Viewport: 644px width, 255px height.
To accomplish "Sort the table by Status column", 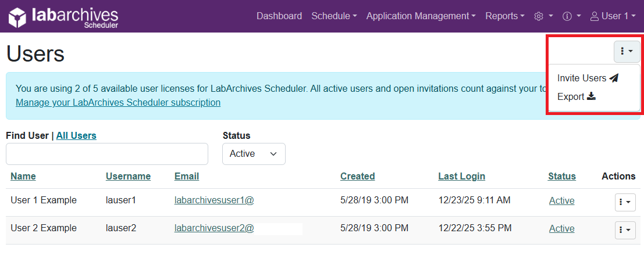I will (x=562, y=176).
